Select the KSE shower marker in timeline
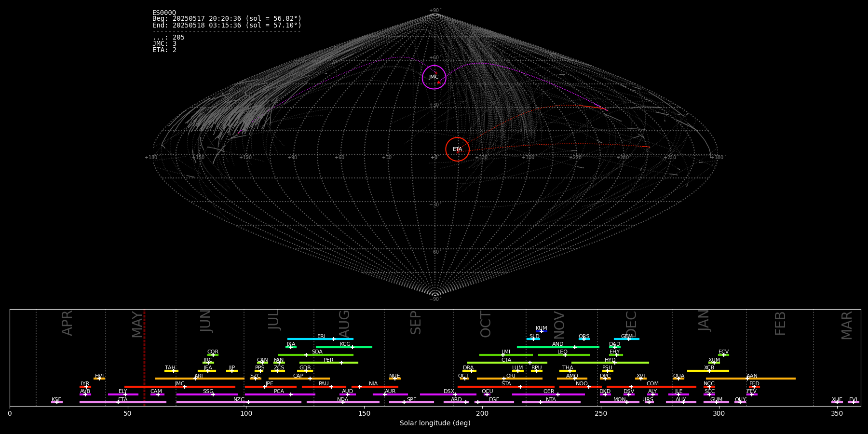The width and height of the screenshot is (868, 434). click(x=57, y=402)
